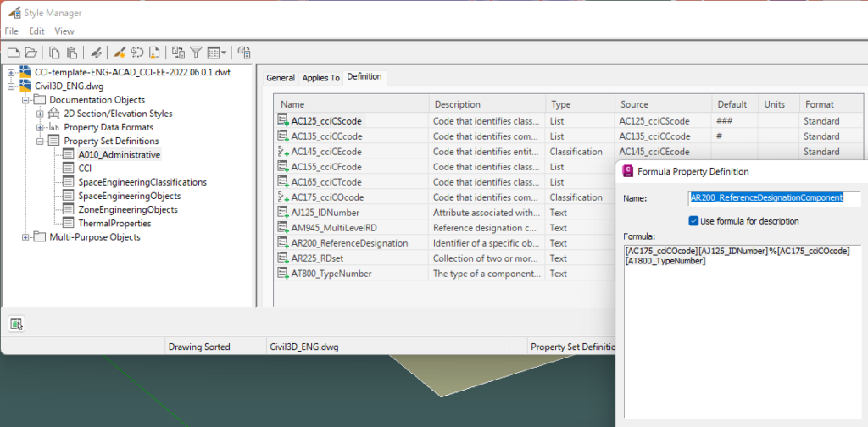Click the Civil3D_ENG.dwg drawing icon
The width and height of the screenshot is (868, 427).
click(25, 86)
